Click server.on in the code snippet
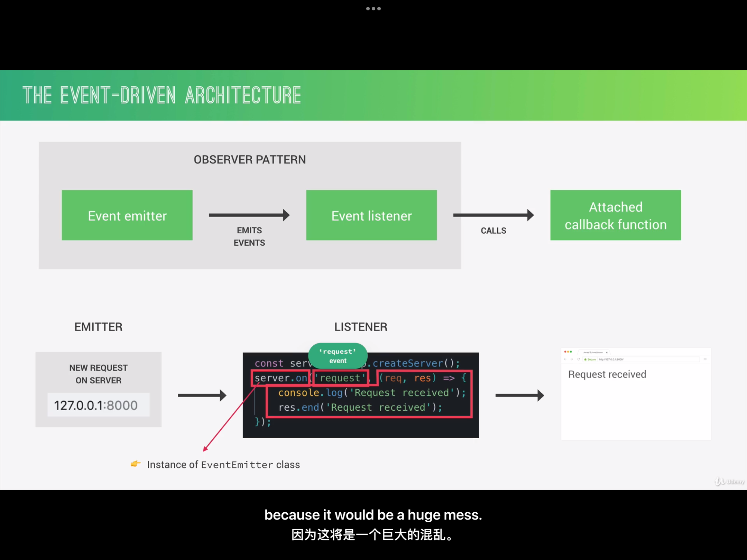 (x=281, y=378)
